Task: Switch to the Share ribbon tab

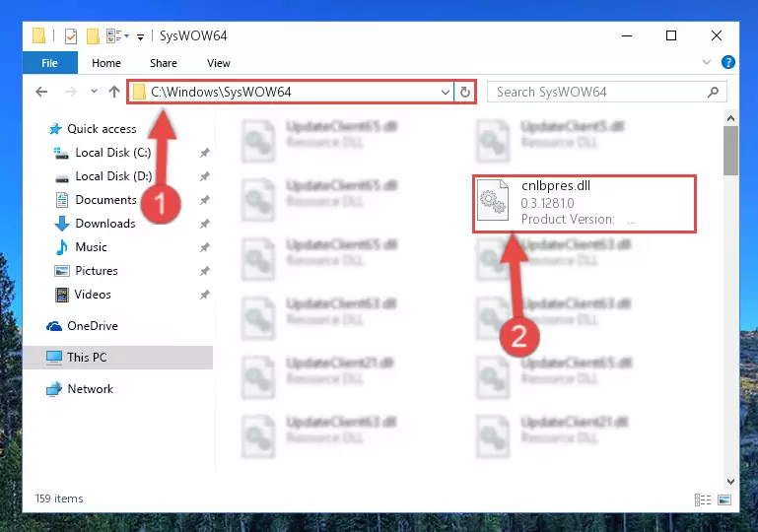Action: tap(164, 63)
